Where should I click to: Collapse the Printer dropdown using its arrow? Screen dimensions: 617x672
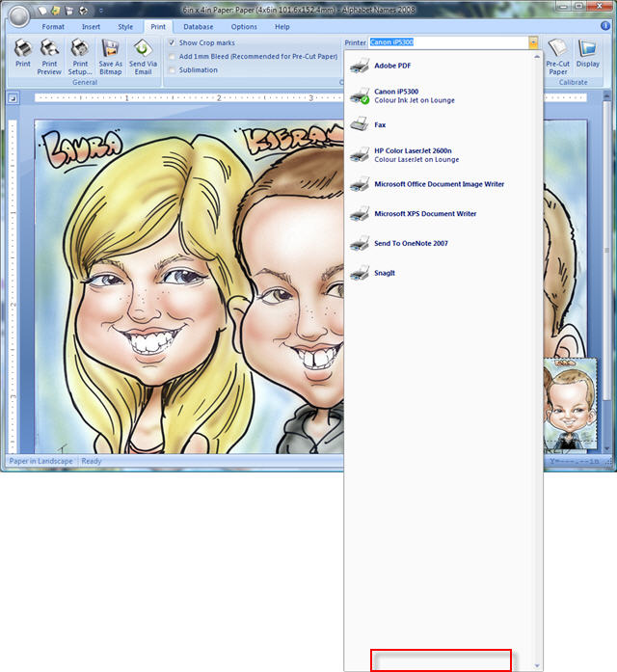point(532,43)
